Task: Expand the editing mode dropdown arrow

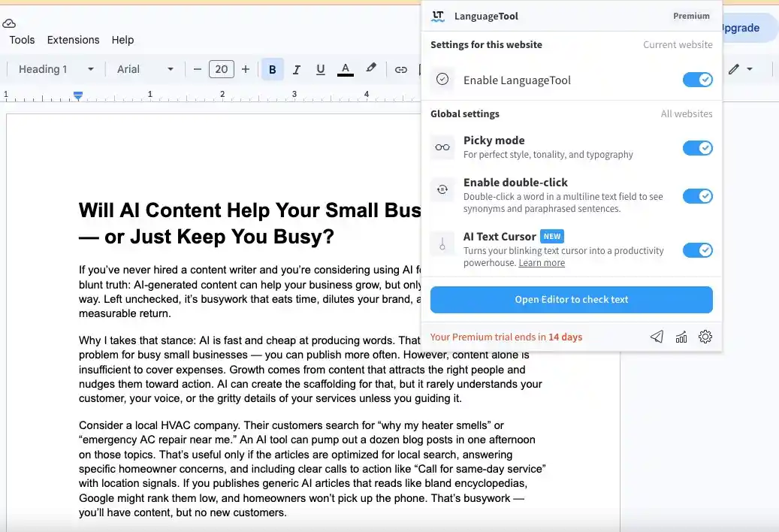Action: (x=750, y=69)
